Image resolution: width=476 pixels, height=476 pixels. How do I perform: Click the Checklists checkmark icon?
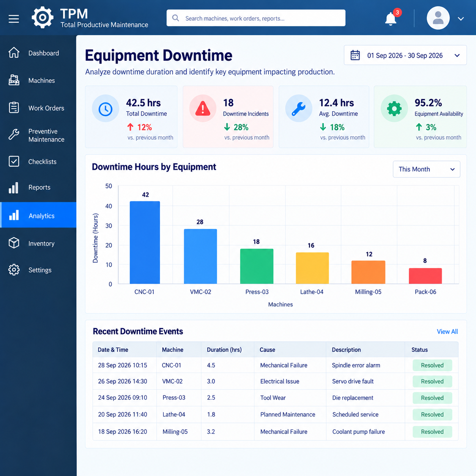coord(14,161)
